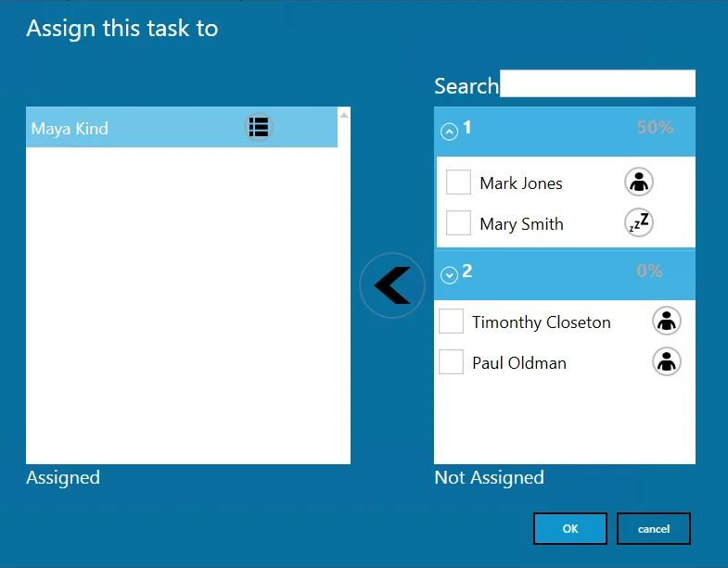Move selected people with the left arrow button
Viewport: 728px width, 568px height.
click(392, 285)
